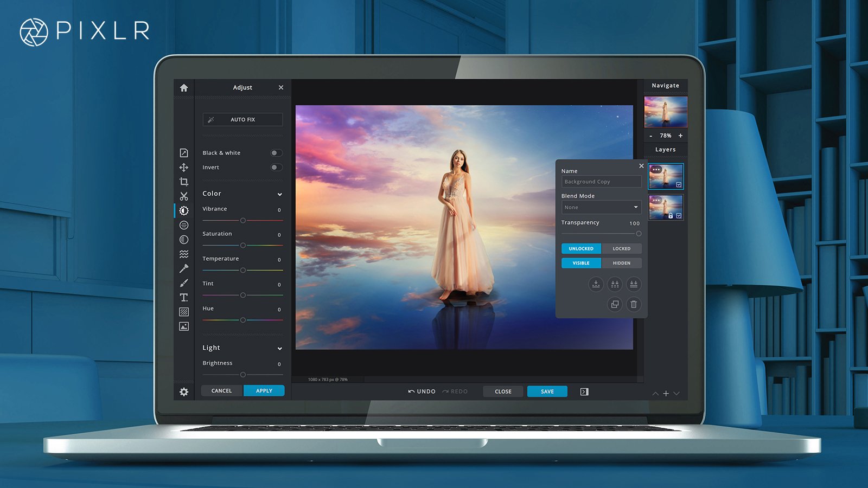The width and height of the screenshot is (868, 488).
Task: Collapse the Color section
Action: (279, 194)
